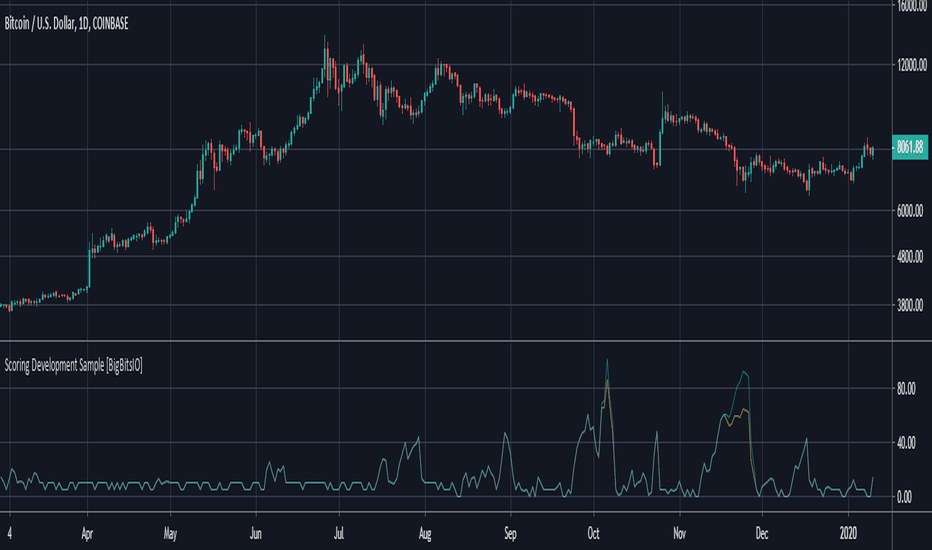Click the Aug label on time axis

click(x=424, y=534)
